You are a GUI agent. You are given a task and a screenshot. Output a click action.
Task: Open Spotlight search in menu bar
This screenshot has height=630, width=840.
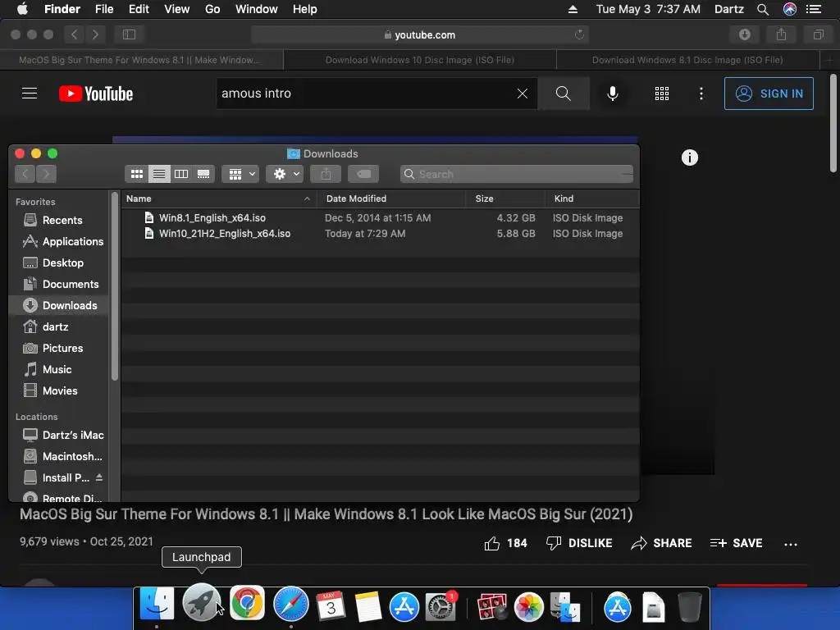point(763,9)
